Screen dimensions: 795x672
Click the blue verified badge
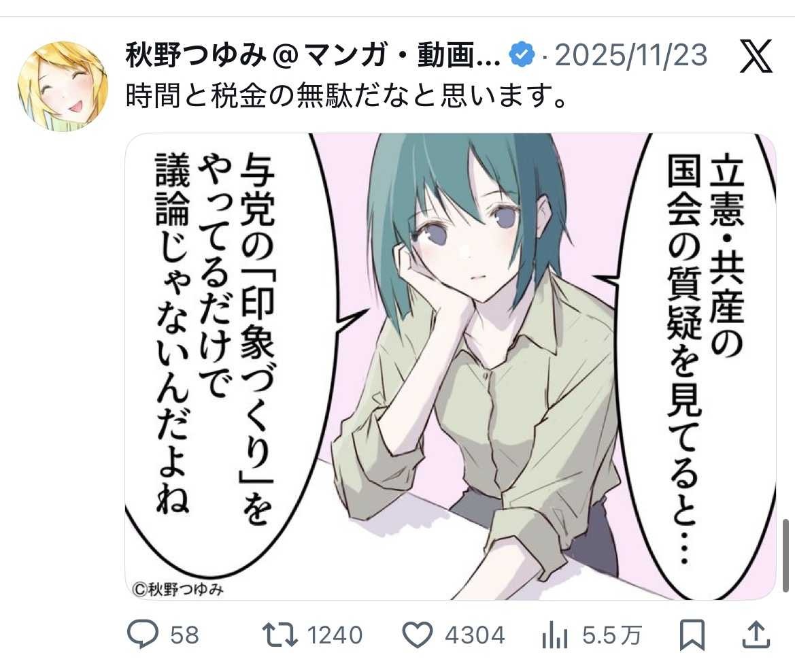pyautogui.click(x=522, y=55)
